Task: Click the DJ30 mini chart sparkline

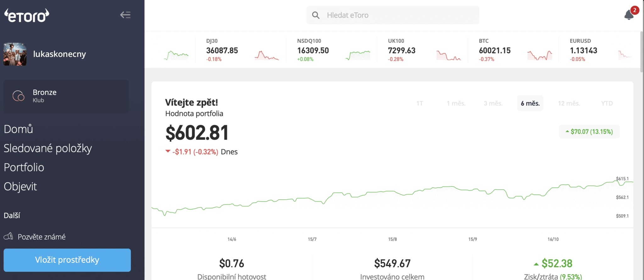Action: (267, 55)
